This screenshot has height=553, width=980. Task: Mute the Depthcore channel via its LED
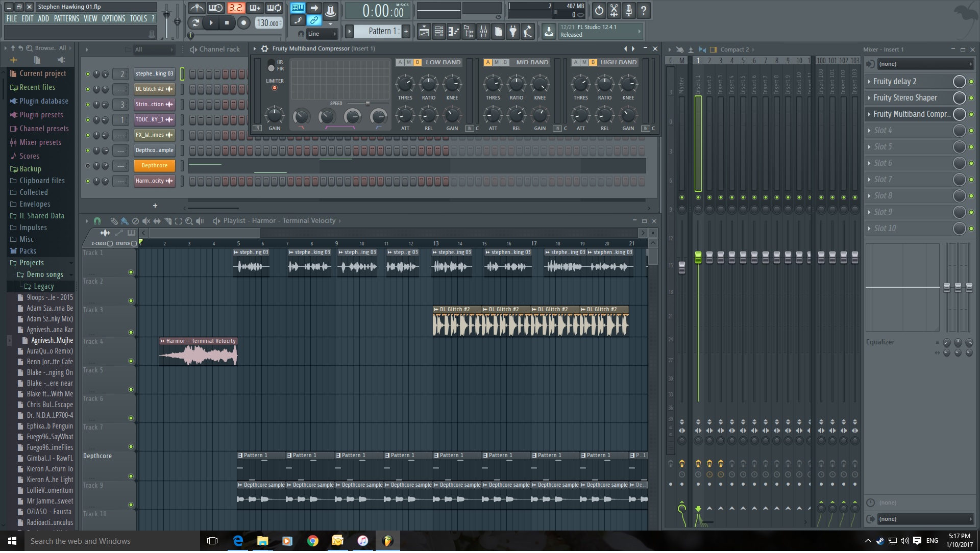click(88, 166)
